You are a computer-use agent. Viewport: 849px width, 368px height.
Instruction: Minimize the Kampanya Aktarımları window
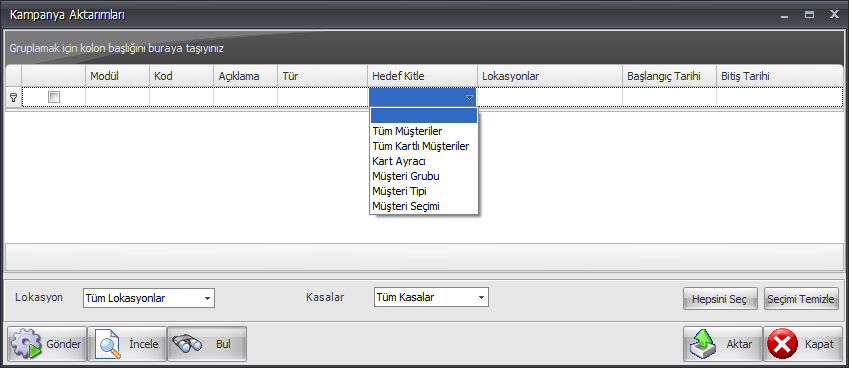(785, 16)
